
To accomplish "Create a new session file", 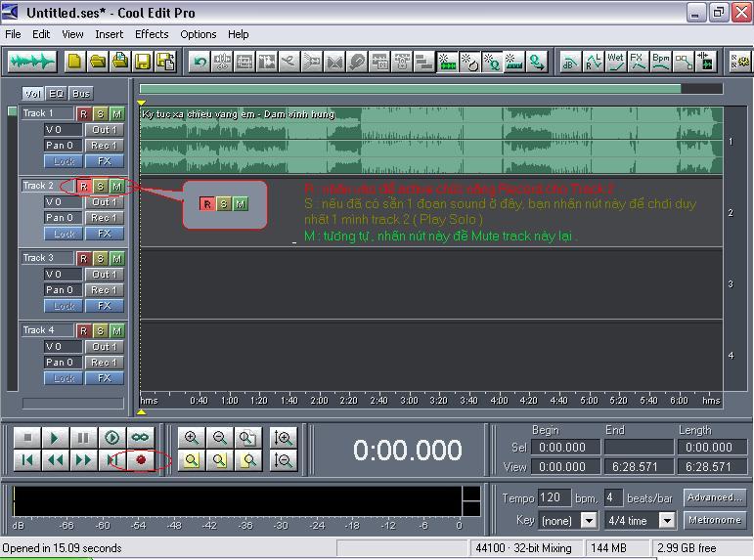I will (x=74, y=62).
